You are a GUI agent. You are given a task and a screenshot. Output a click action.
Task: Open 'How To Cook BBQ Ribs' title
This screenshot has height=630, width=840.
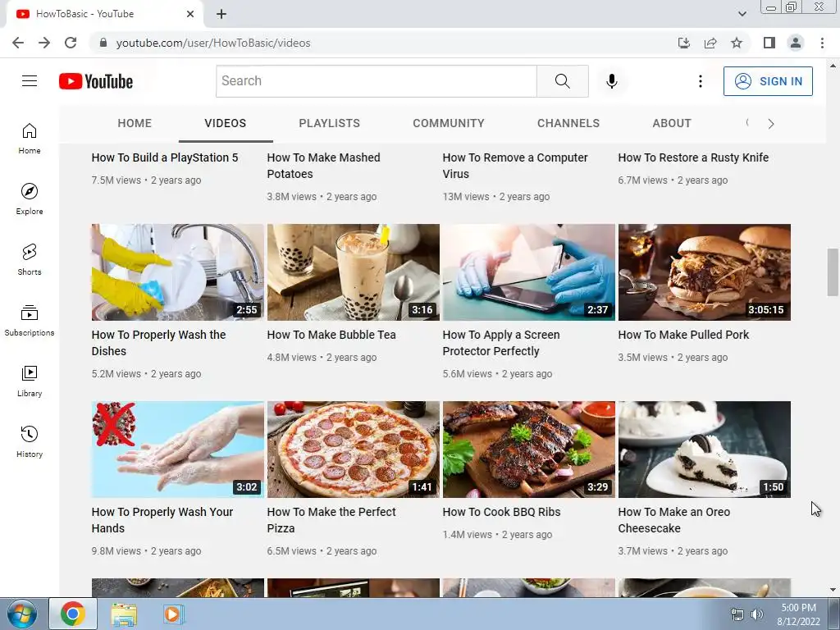click(x=501, y=512)
